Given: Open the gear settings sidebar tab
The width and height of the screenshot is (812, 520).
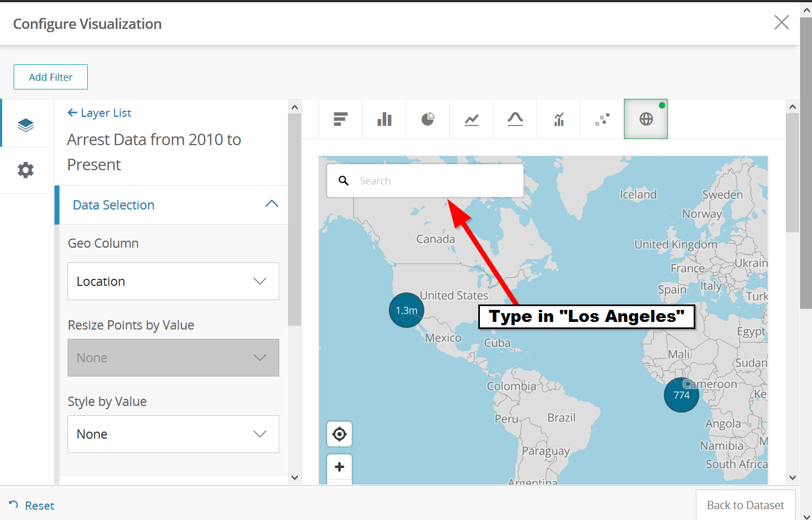Looking at the screenshot, I should (26, 170).
